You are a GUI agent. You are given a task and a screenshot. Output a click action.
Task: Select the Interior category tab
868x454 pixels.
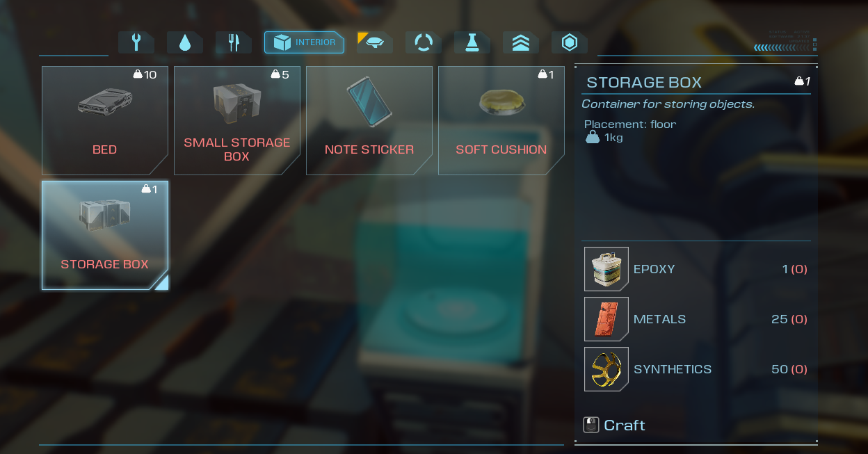click(304, 42)
